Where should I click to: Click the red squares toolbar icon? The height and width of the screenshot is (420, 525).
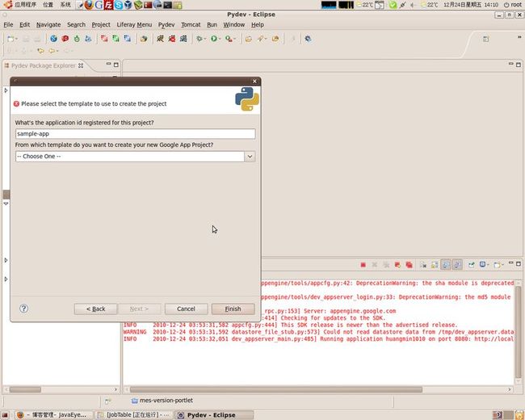[x=104, y=39]
